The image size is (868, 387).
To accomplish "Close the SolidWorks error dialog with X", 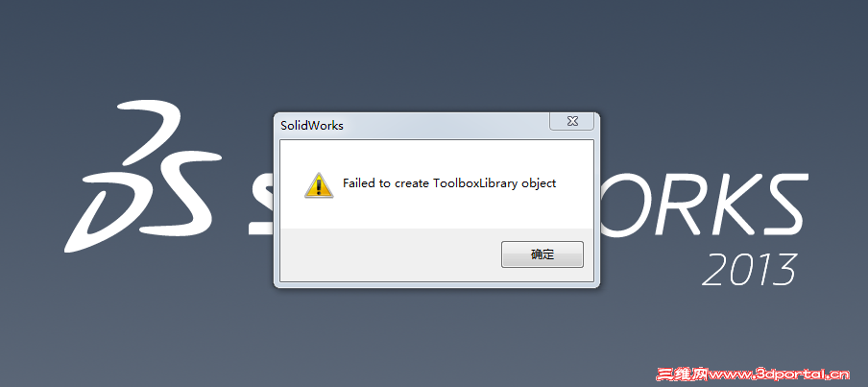I will (x=572, y=121).
